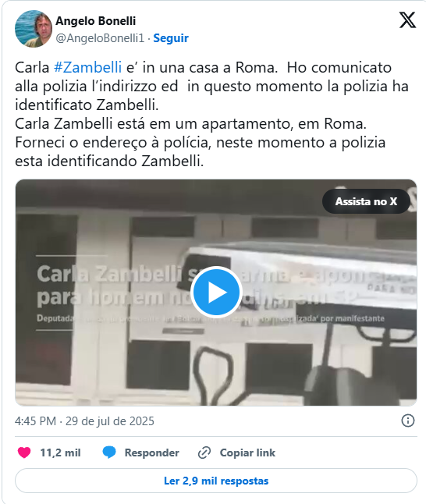Open the tweet info circle icon
Screen dimensions: 426x504
tap(408, 421)
